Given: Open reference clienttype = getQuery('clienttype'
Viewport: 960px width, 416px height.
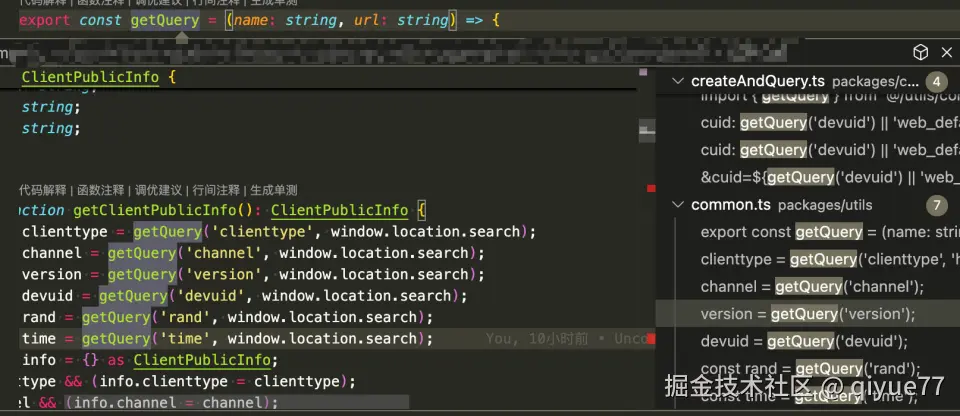Looking at the screenshot, I should 830,259.
